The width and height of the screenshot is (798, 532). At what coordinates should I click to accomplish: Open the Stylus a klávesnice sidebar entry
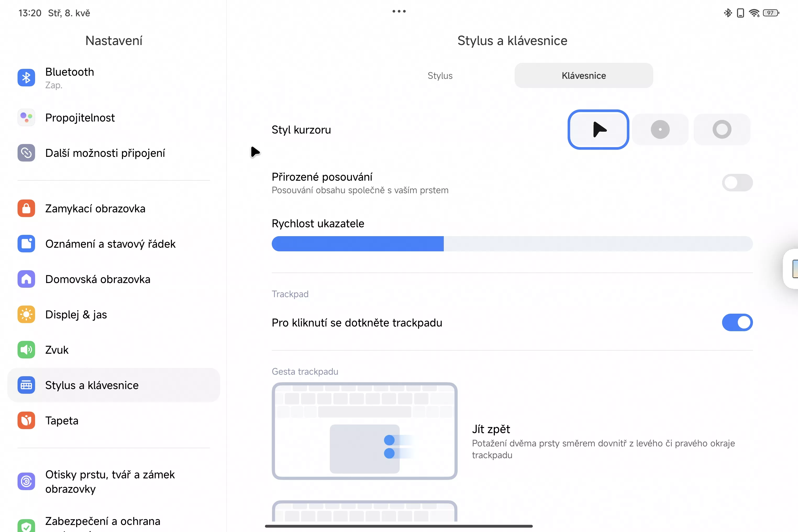(92, 385)
